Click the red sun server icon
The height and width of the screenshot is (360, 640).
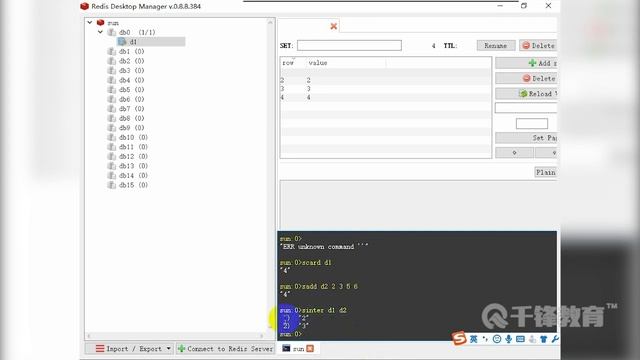pos(100,22)
